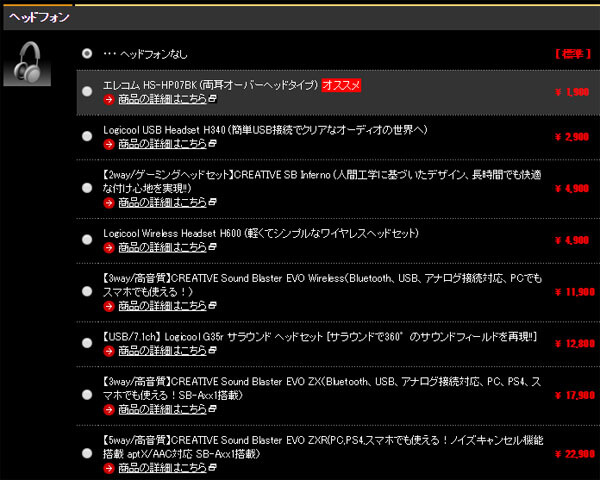Screen dimensions: 600x480
Task: Choose CREATIVE SB Inferno radio option
Action: click(x=87, y=188)
